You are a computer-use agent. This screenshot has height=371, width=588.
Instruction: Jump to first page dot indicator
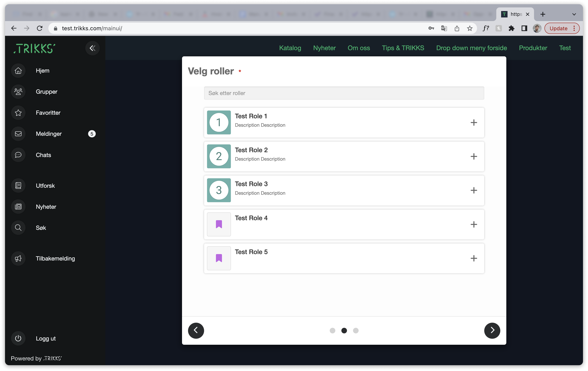coord(332,330)
